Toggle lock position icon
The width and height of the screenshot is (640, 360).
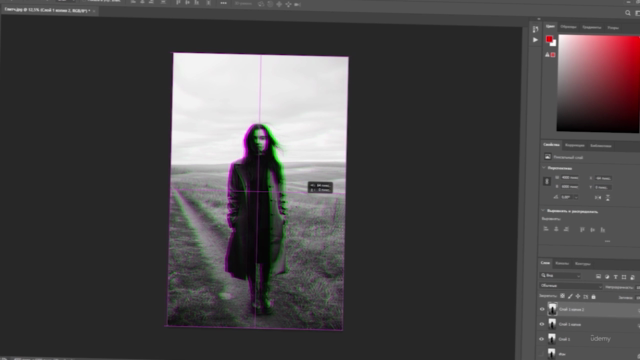pyautogui.click(x=578, y=296)
